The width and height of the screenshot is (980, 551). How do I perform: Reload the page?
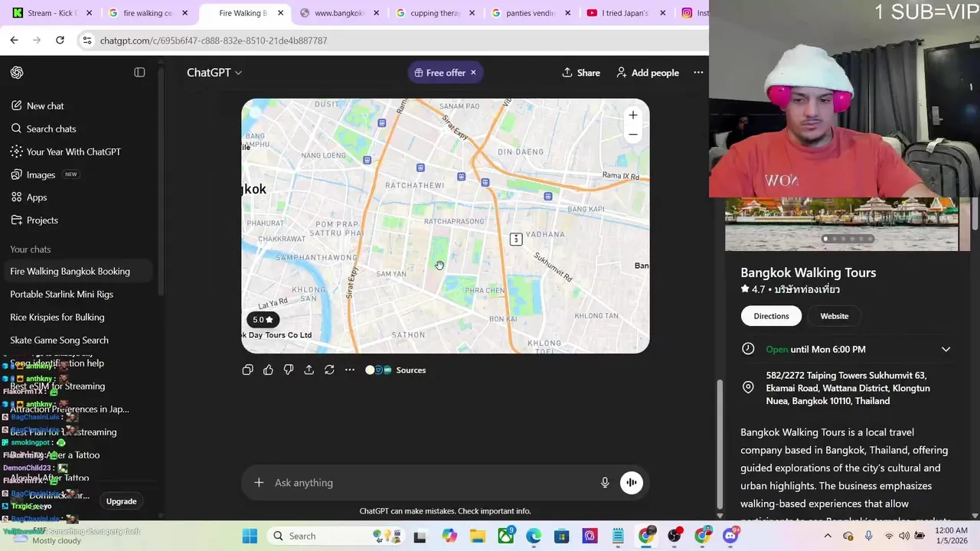60,40
